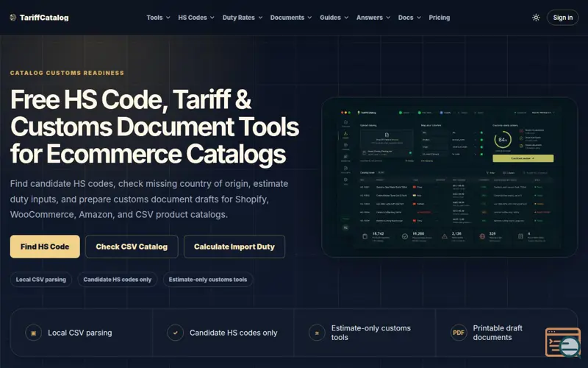Click the checkmark icon beside Candidate HS codes only

click(175, 333)
